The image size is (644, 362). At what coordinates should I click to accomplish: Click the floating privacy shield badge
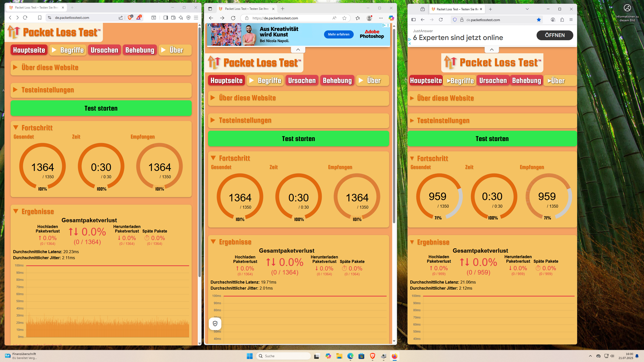point(215,324)
